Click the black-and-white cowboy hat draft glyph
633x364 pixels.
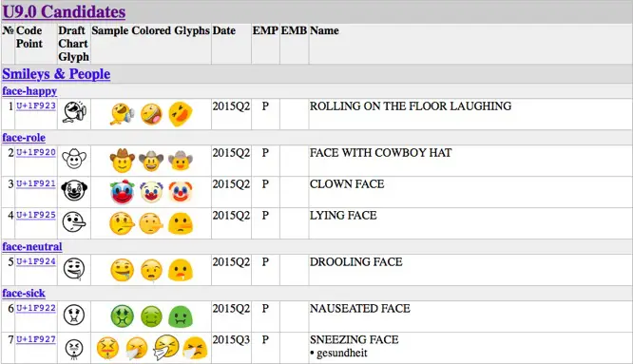pos(74,159)
